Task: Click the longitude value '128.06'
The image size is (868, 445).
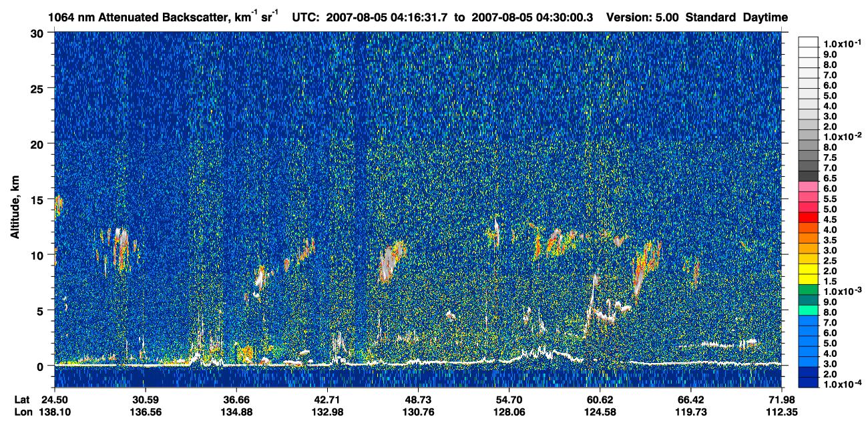Action: pos(509,412)
